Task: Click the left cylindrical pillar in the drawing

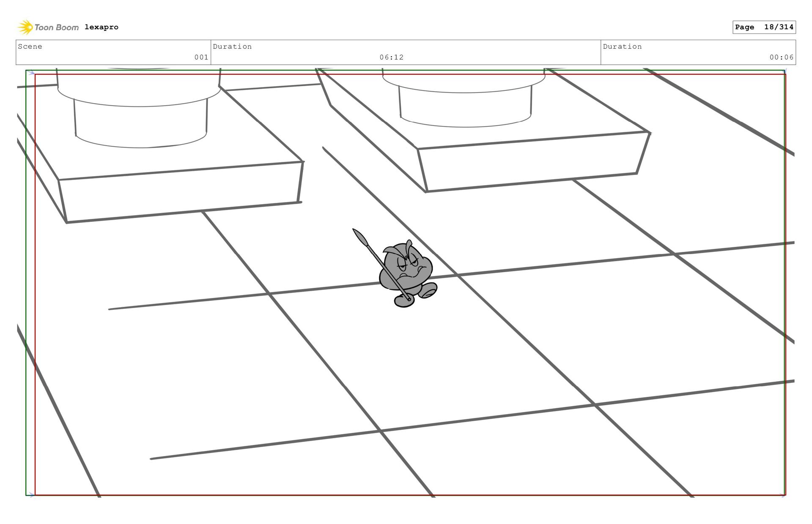Action: pyautogui.click(x=139, y=108)
